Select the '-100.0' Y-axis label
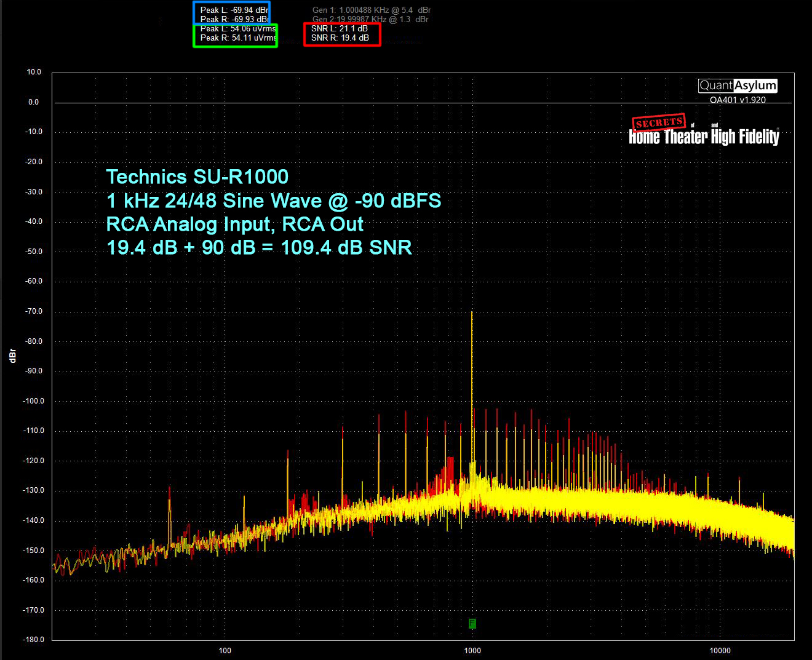812x660 pixels. (34, 401)
